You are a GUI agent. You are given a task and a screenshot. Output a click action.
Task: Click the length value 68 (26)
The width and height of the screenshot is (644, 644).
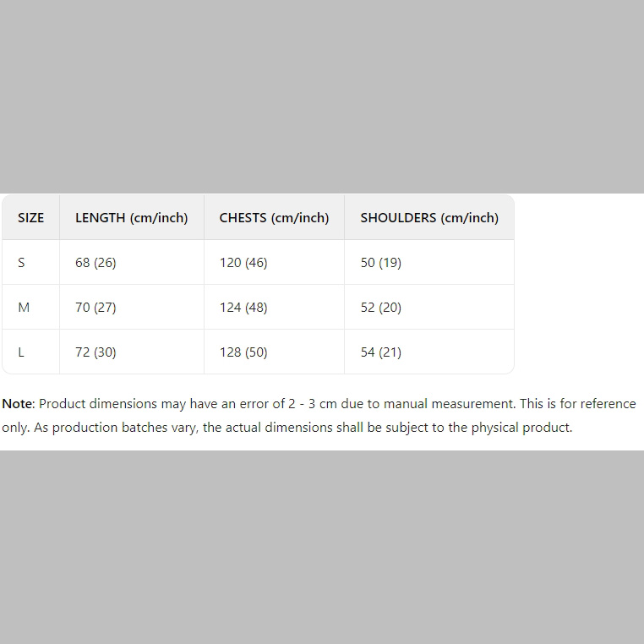96,263
